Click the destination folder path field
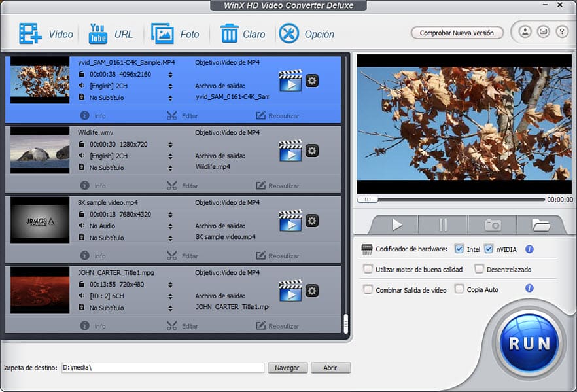This screenshot has height=392, width=577. pyautogui.click(x=163, y=367)
